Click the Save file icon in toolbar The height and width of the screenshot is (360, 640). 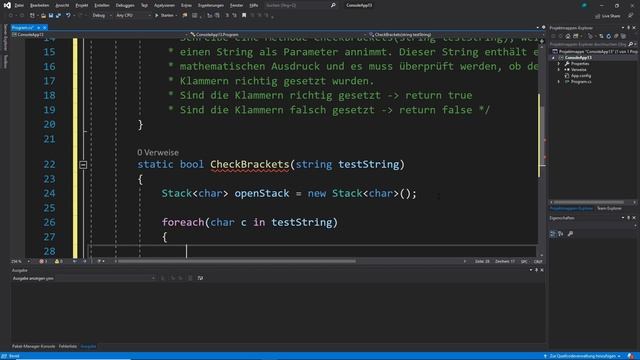tap(51, 16)
